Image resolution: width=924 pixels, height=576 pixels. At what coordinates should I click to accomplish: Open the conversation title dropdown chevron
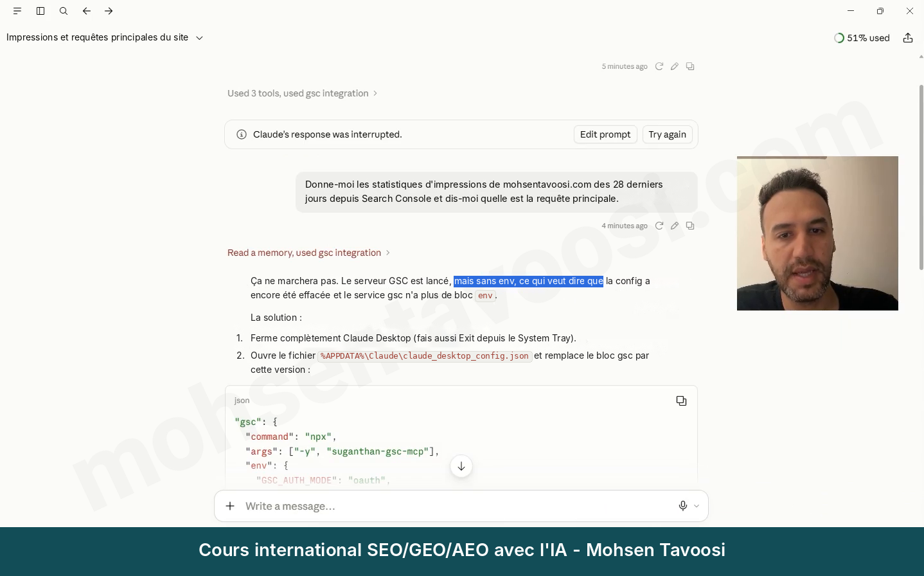pyautogui.click(x=199, y=38)
